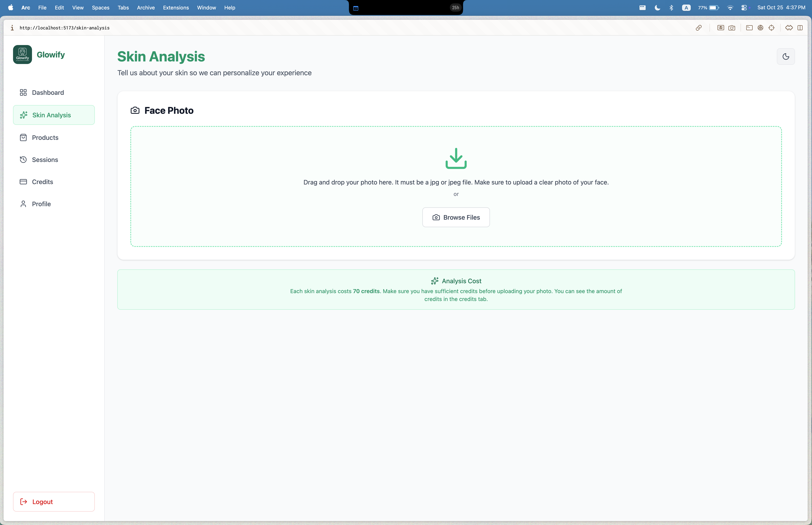The width and height of the screenshot is (812, 525).
Task: Open Credits in the sidebar
Action: tap(42, 182)
